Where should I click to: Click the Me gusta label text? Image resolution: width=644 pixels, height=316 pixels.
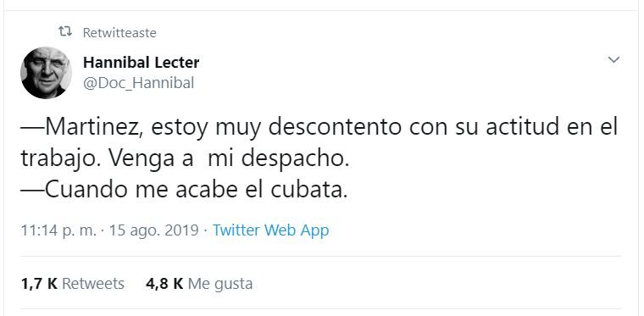pos(219,284)
